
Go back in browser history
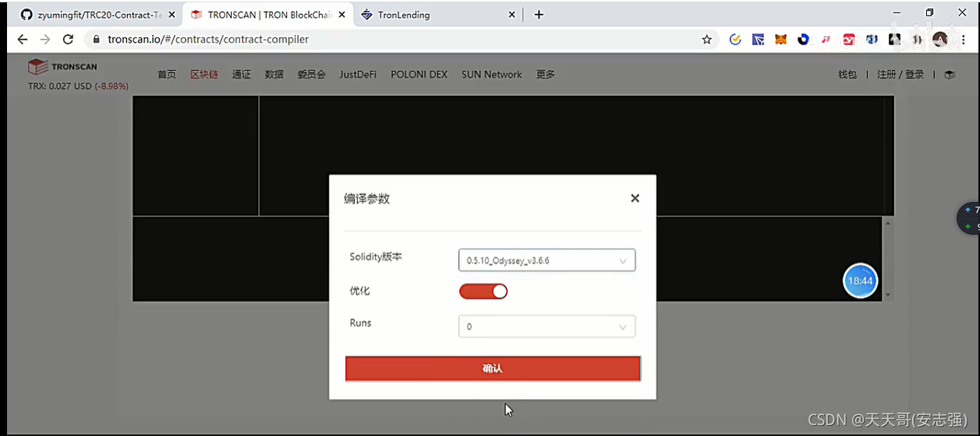point(23,39)
